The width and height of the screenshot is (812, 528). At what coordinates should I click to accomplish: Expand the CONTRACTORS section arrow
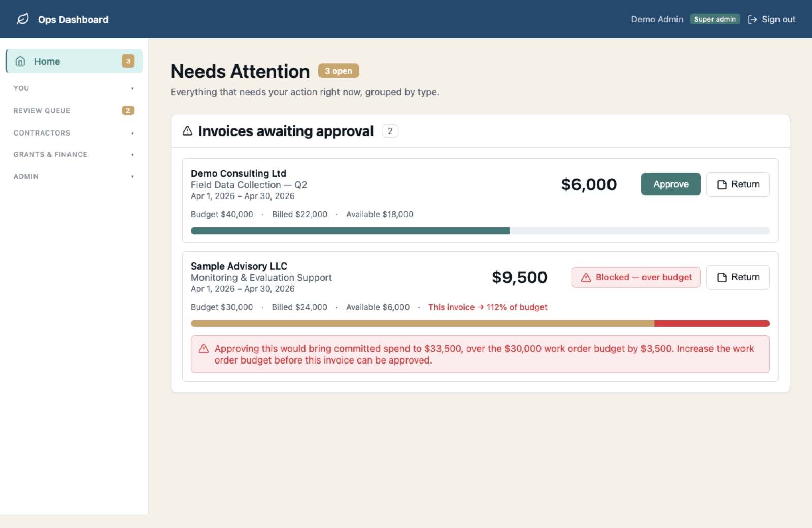coord(132,133)
